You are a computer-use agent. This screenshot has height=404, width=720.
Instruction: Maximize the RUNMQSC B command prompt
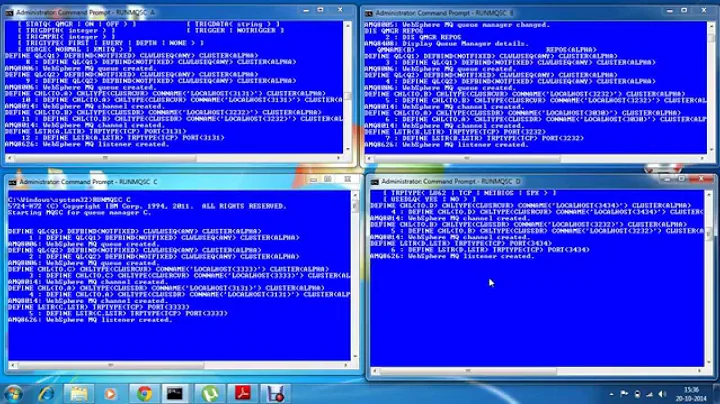(684, 11)
